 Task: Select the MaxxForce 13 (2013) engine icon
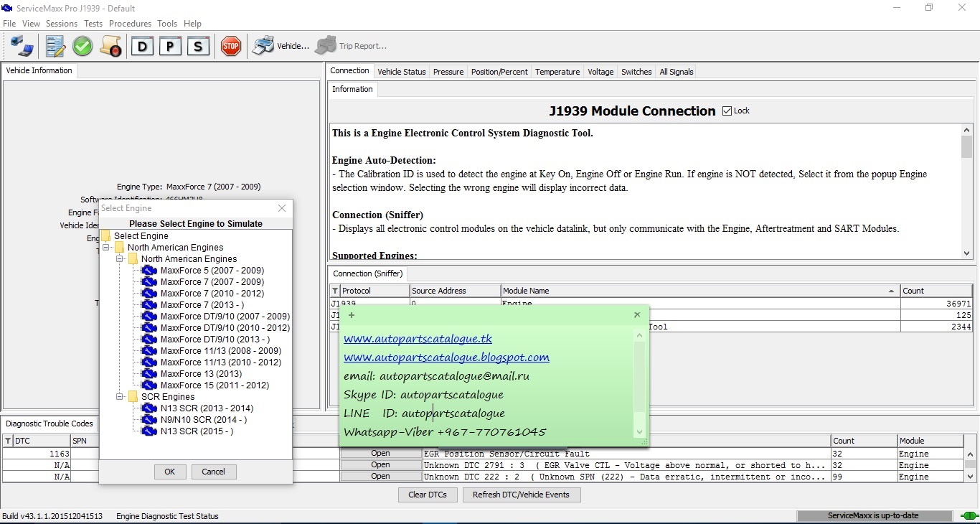click(x=149, y=374)
